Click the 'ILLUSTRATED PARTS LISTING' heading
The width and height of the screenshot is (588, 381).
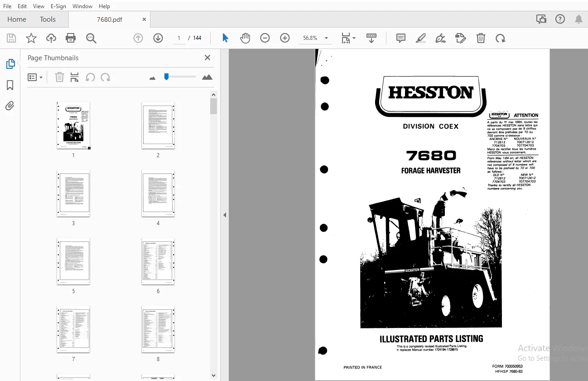click(x=431, y=339)
